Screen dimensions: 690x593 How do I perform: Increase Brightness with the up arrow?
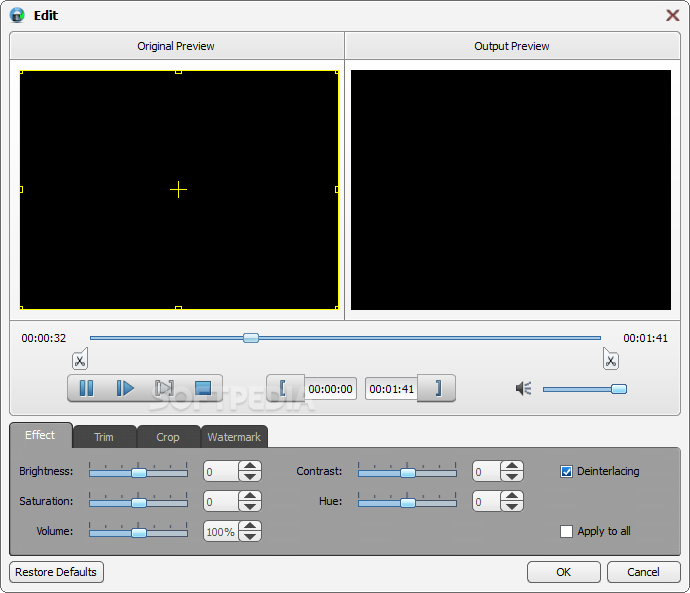[250, 466]
